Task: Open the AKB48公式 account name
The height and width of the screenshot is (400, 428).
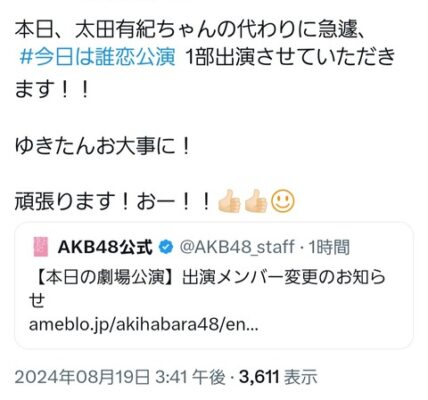Action: pyautogui.click(x=105, y=247)
